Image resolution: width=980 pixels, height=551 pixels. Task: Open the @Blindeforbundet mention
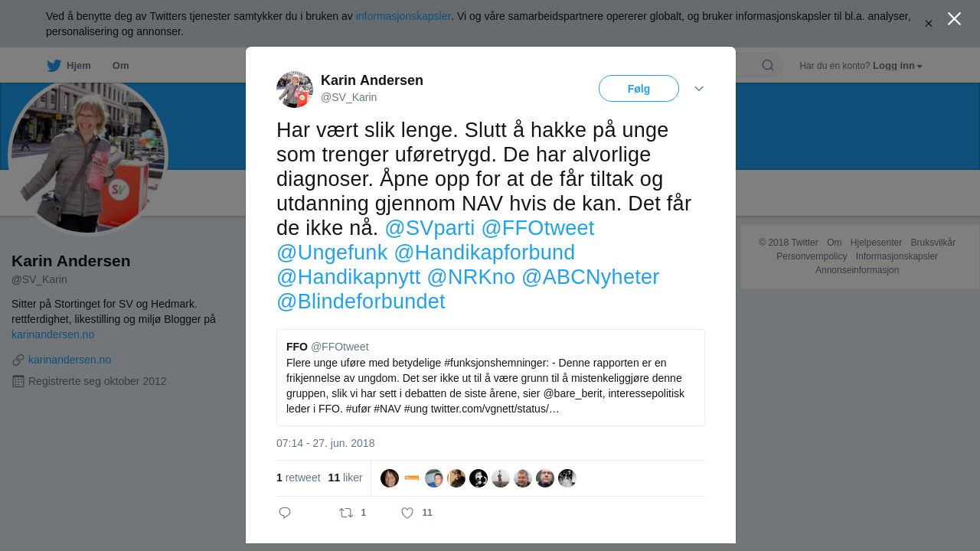[361, 302]
